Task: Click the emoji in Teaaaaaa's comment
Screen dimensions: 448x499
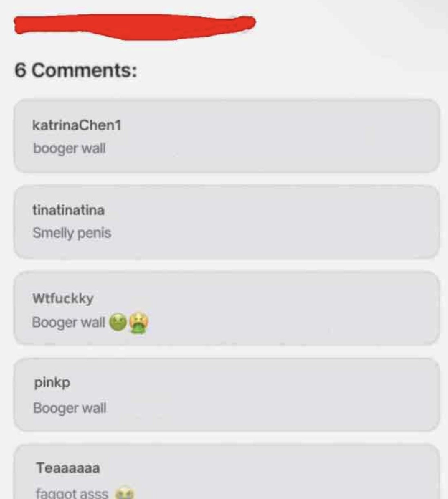Action: 124,492
